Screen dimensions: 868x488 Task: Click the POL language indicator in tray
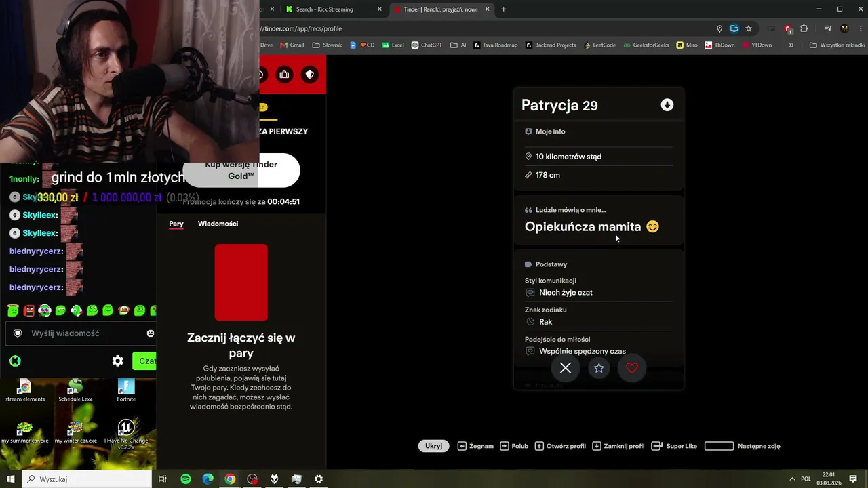(806, 479)
